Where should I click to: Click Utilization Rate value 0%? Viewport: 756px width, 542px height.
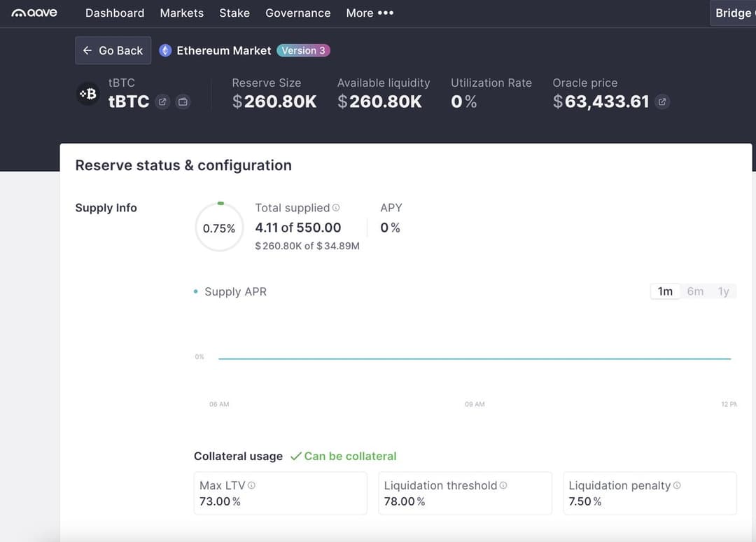click(464, 102)
